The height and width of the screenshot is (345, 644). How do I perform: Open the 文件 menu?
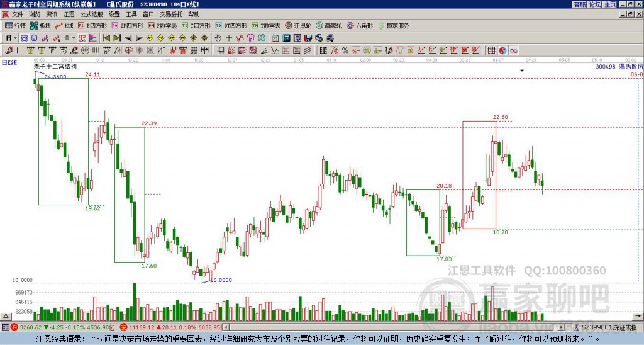tap(18, 14)
